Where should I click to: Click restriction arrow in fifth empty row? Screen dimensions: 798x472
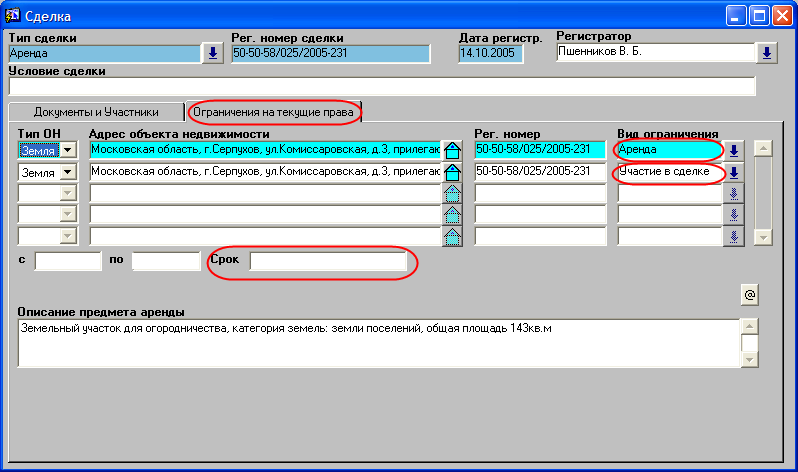733,236
